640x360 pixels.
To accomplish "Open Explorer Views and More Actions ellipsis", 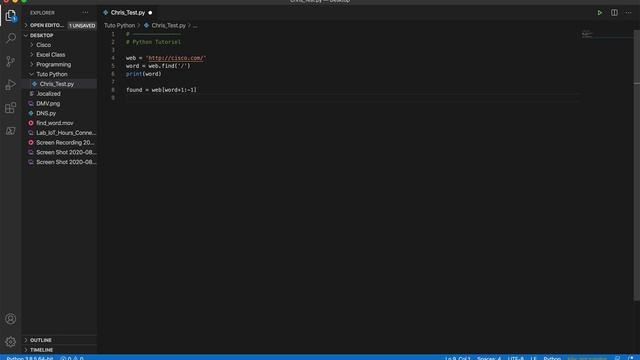I will point(85,13).
